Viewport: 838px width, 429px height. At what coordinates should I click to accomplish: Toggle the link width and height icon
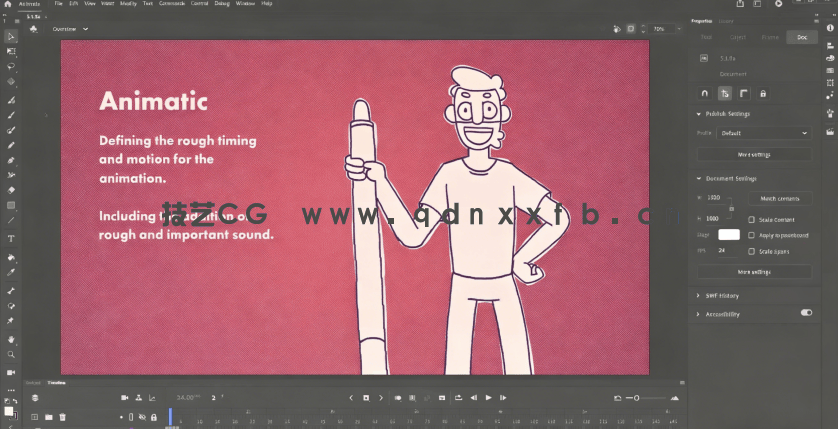(x=732, y=208)
